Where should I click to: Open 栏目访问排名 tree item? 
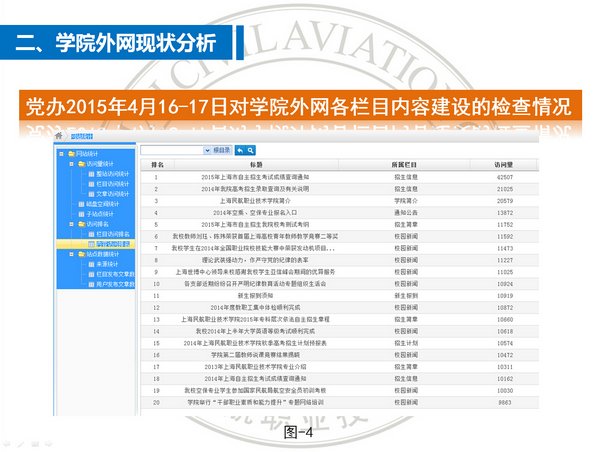coord(113,233)
